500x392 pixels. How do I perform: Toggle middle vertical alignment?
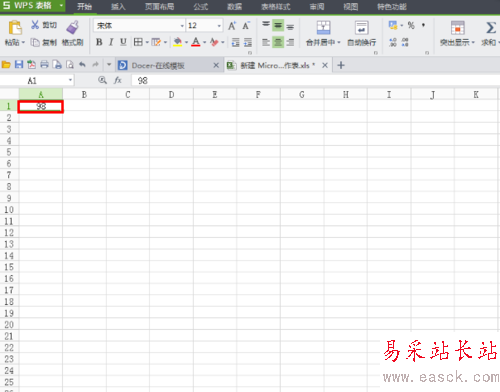(278, 25)
